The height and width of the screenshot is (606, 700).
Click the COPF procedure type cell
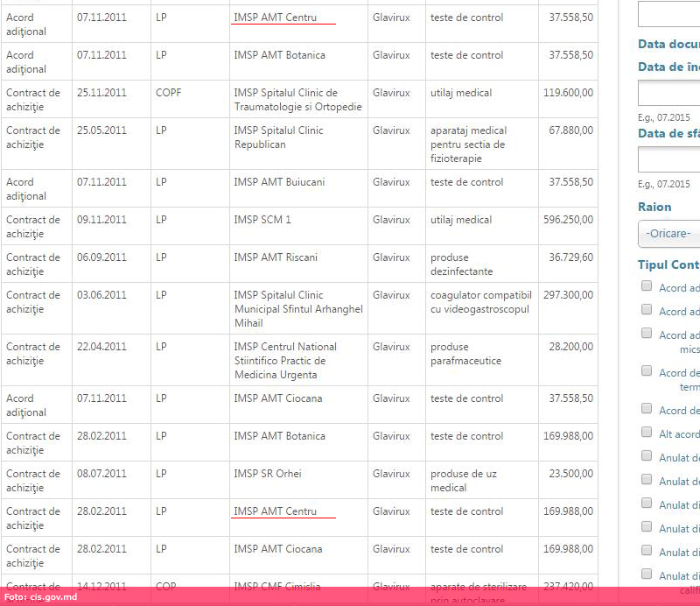[x=168, y=93]
